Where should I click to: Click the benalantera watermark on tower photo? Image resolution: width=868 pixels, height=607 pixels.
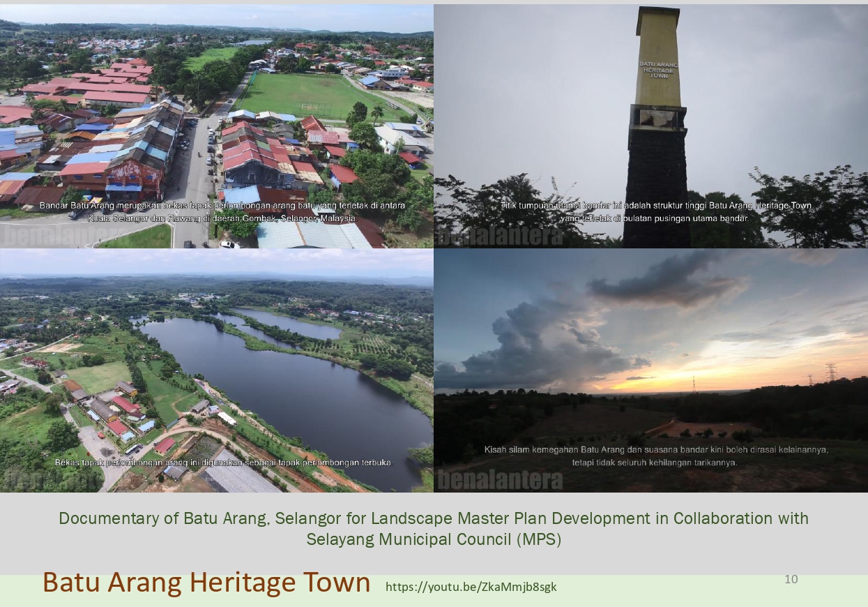pyautogui.click(x=499, y=236)
